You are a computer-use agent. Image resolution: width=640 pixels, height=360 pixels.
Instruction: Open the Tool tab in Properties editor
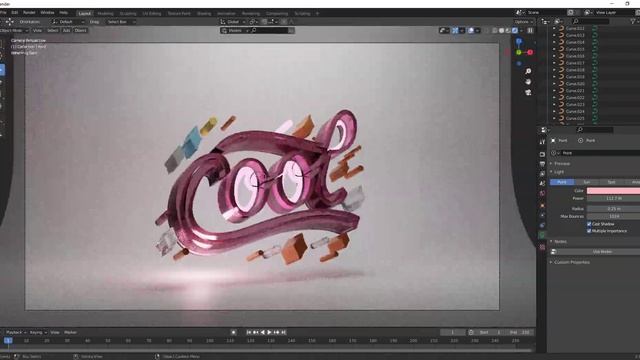(542, 142)
